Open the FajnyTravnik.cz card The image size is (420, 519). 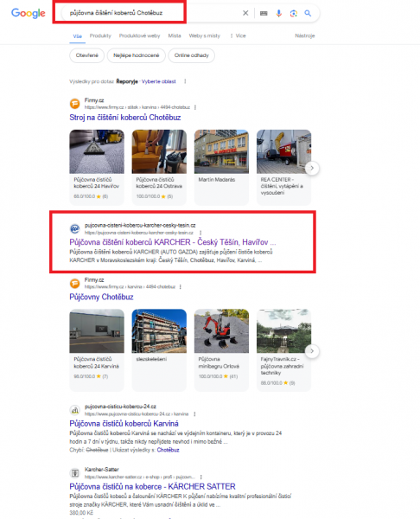pyautogui.click(x=283, y=349)
